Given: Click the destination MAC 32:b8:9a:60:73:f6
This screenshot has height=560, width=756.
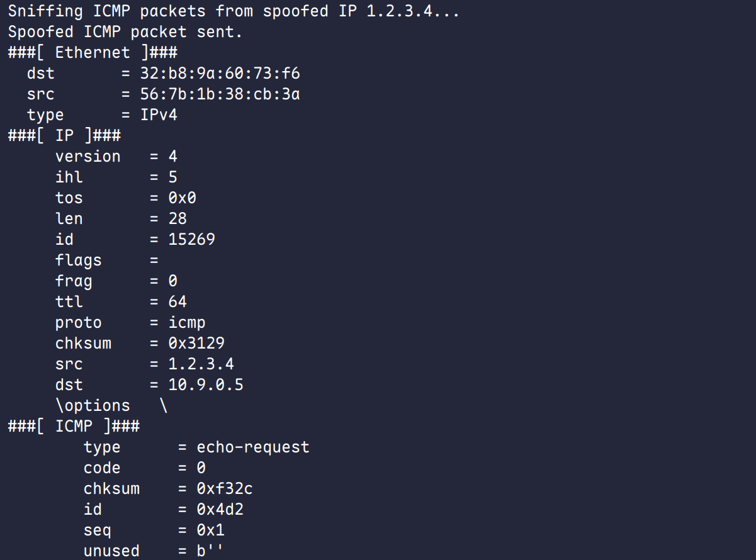Looking at the screenshot, I should pos(220,74).
